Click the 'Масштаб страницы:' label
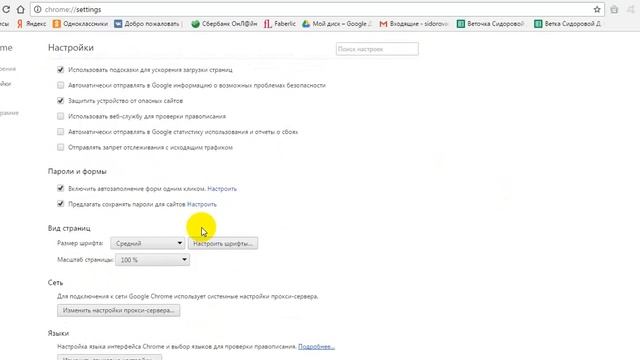The image size is (640, 360). (85, 260)
